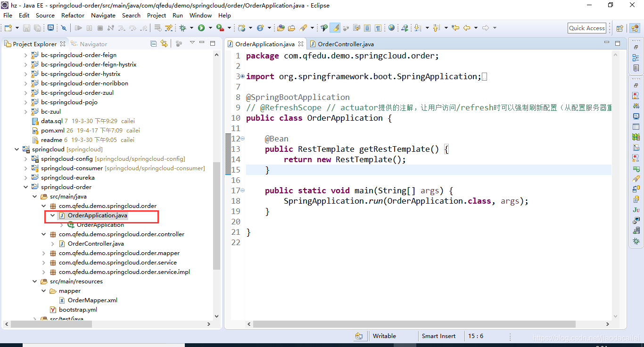
Task: Open the Back history dropdown arrow
Action: point(476,28)
